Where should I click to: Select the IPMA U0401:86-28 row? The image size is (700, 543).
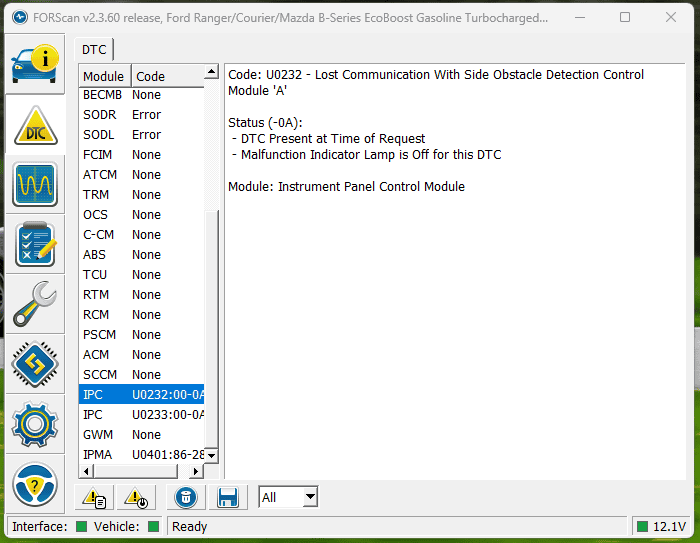142,455
